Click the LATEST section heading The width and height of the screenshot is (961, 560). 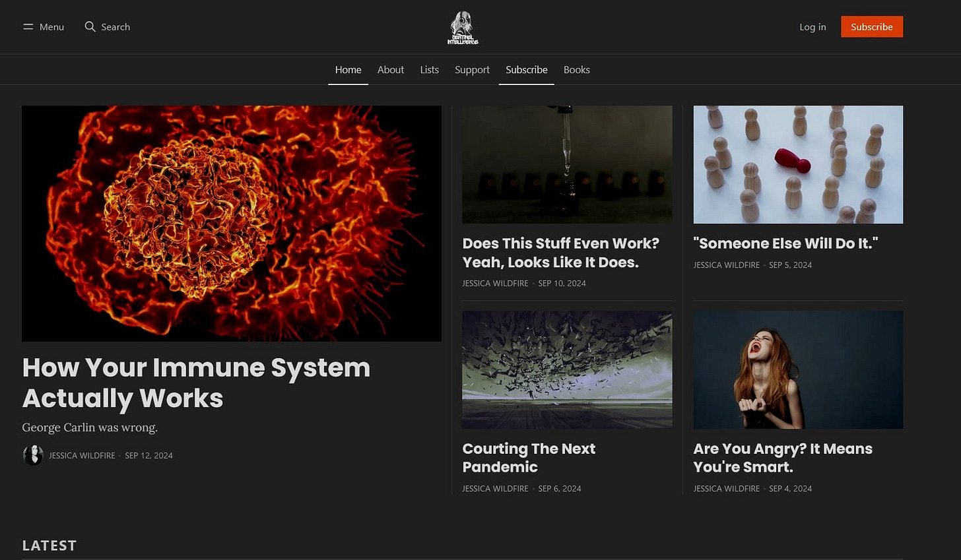[x=50, y=545]
